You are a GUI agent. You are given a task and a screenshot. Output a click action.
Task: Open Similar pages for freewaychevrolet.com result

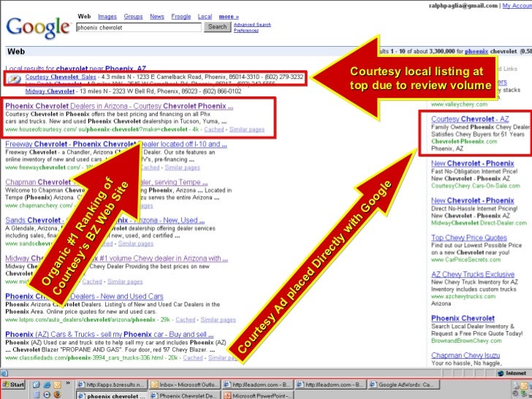pyautogui.click(x=182, y=167)
